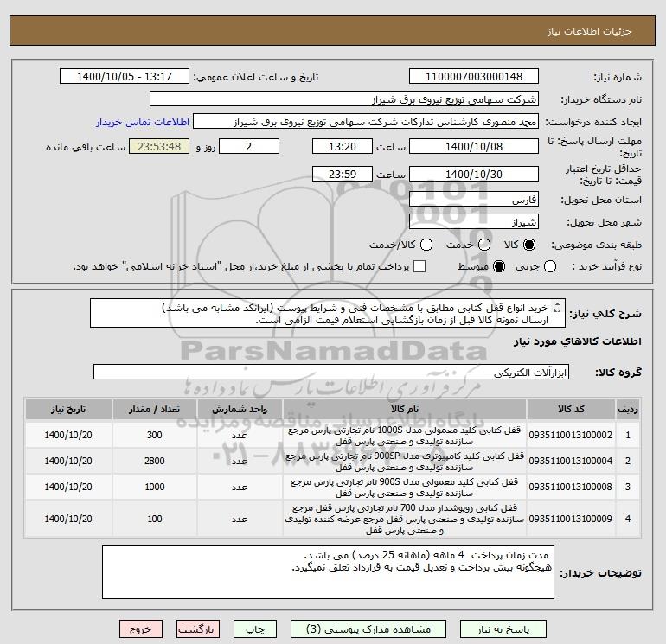
Task: Click quantity cell 2800
Action: click(154, 462)
